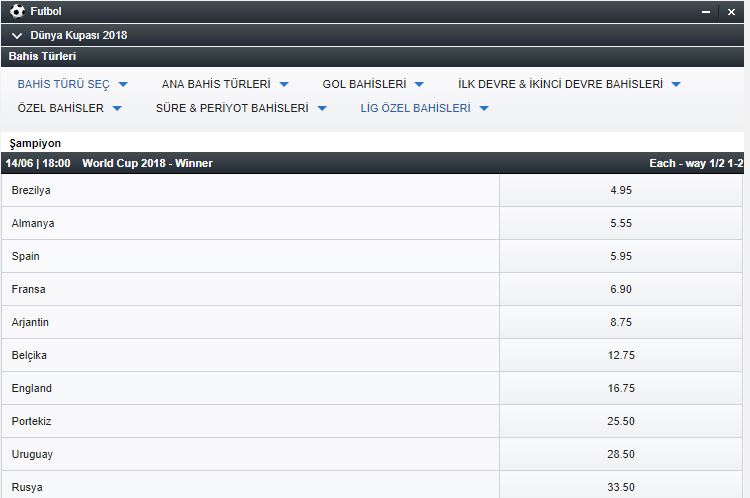Click the football icon beside Futbol
This screenshot has height=498, width=750.
pyautogui.click(x=17, y=12)
